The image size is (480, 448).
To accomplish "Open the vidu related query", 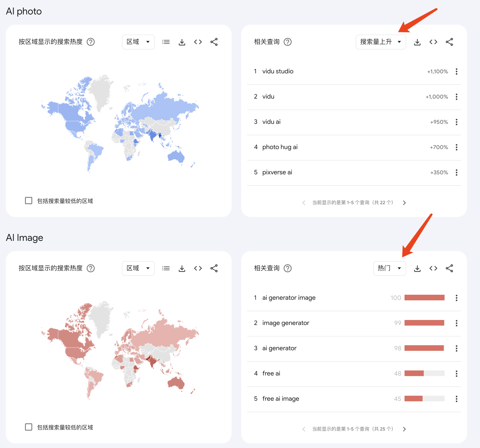I will pyautogui.click(x=268, y=97).
